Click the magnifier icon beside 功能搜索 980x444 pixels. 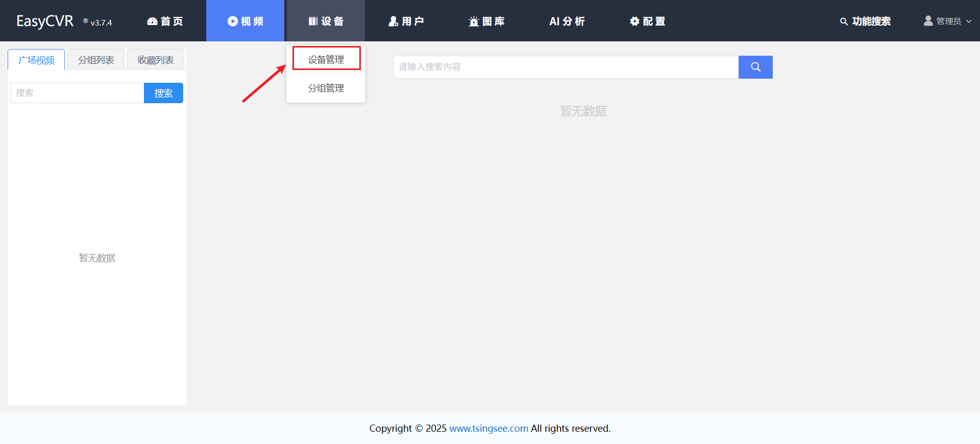[844, 21]
